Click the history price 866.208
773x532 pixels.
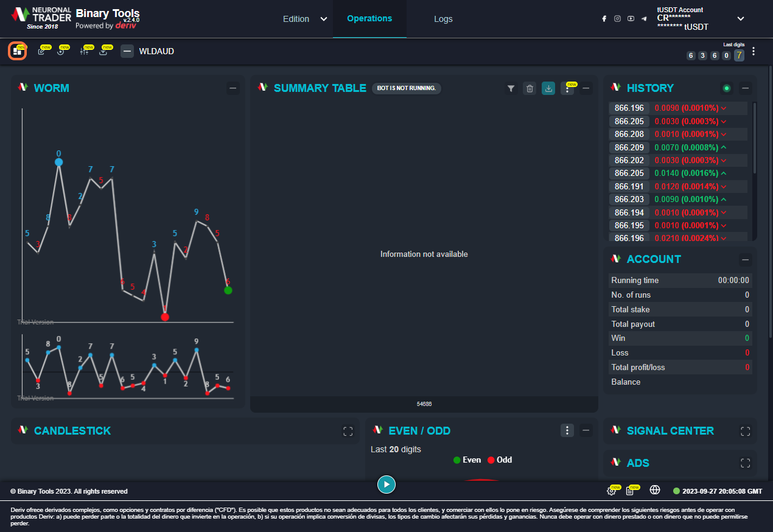point(629,134)
